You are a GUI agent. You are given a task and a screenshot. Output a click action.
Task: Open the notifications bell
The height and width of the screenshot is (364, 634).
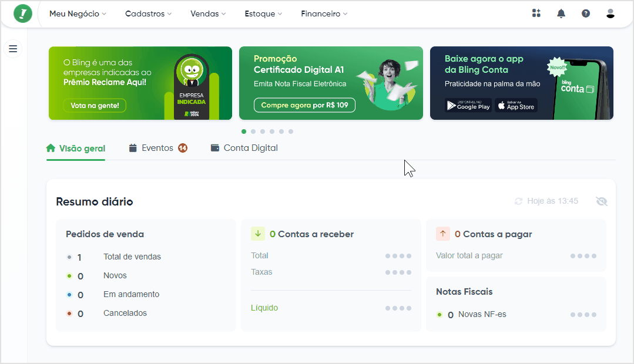(x=561, y=14)
